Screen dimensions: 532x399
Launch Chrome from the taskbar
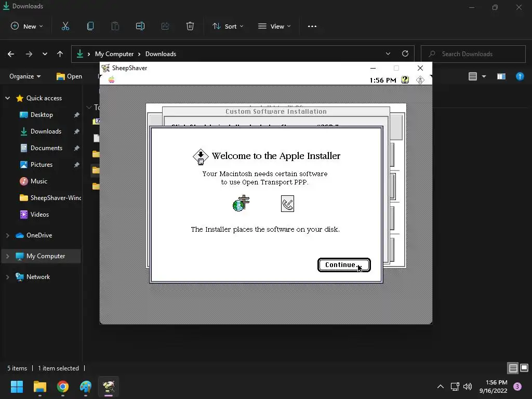tap(63, 387)
